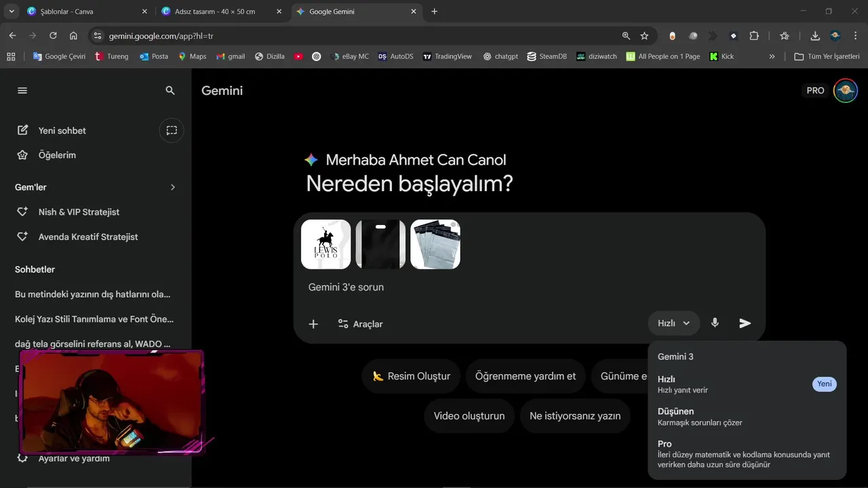Open the eBay MC bookmark
Screen dimensions: 868x488
tap(350, 56)
